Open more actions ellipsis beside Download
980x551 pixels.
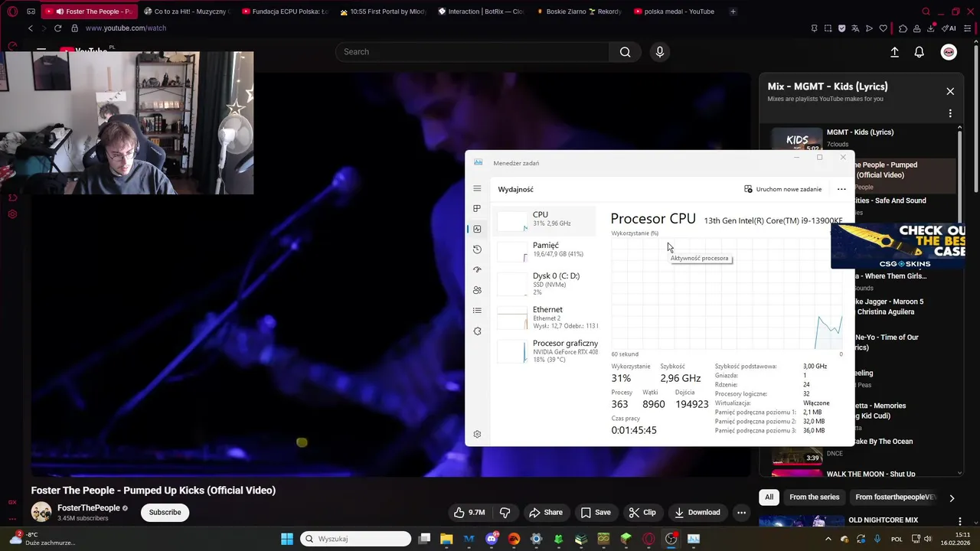pos(741,512)
